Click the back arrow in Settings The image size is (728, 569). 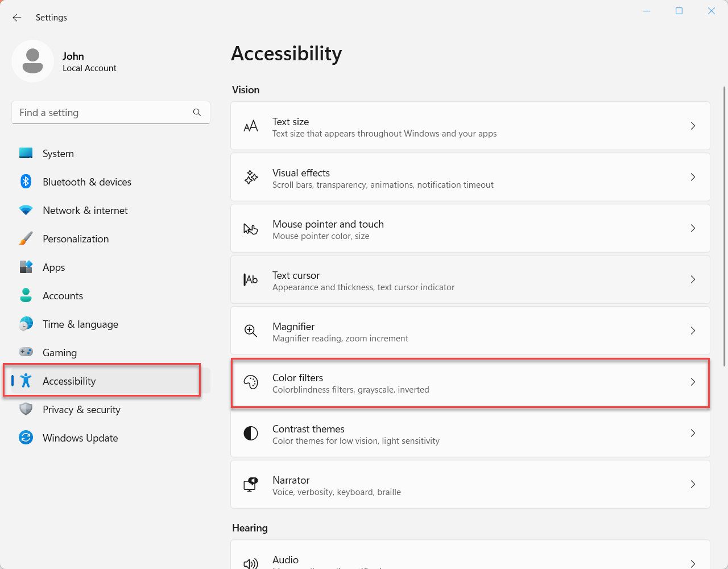tap(17, 18)
